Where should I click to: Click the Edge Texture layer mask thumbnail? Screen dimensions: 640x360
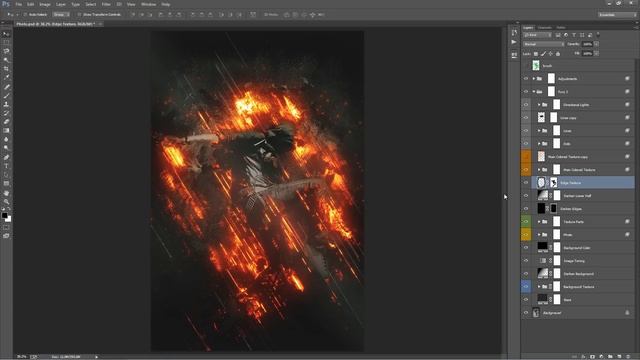pyautogui.click(x=553, y=182)
